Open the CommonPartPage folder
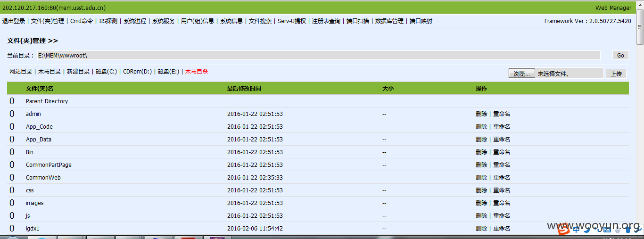Image resolution: width=644 pixels, height=239 pixels. [49, 165]
